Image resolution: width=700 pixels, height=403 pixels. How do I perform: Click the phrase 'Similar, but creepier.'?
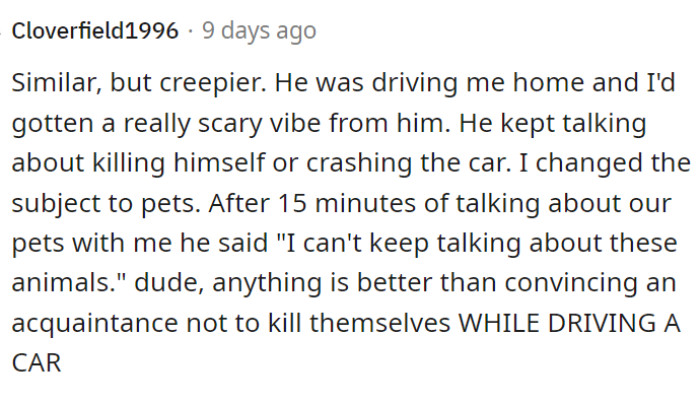(x=139, y=83)
